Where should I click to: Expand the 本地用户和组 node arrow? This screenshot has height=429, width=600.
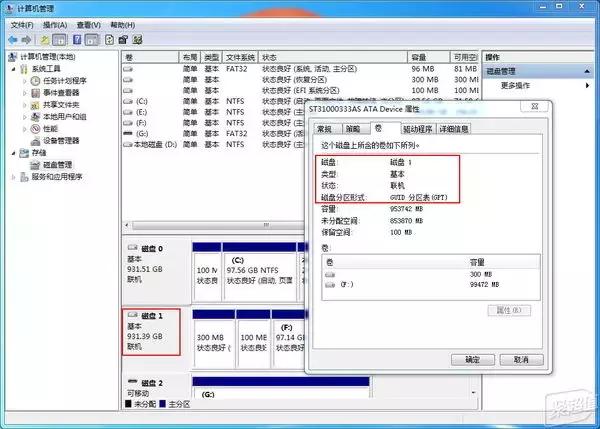pos(25,117)
